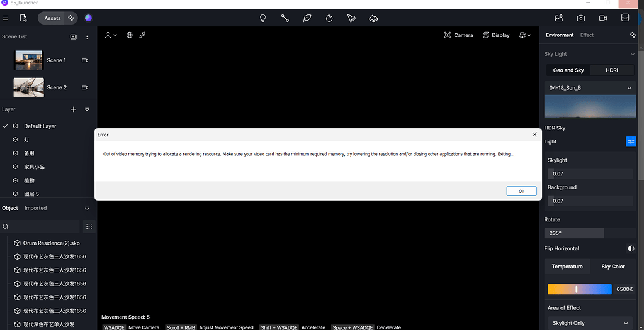Click the globe coordinate icon

coord(130,35)
